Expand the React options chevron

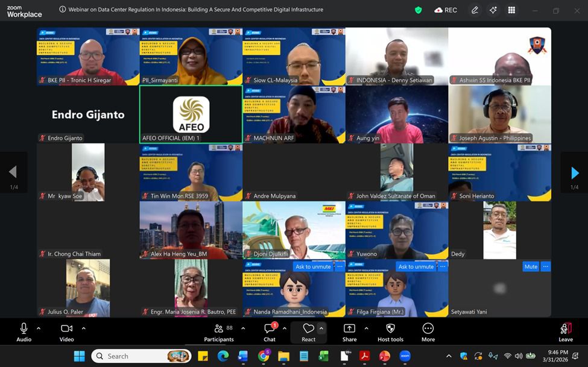pos(321,328)
